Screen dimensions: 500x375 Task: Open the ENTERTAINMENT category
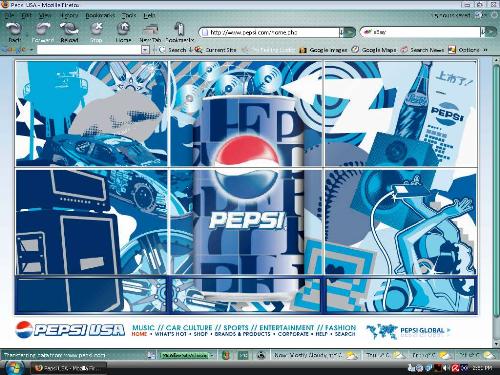287,327
